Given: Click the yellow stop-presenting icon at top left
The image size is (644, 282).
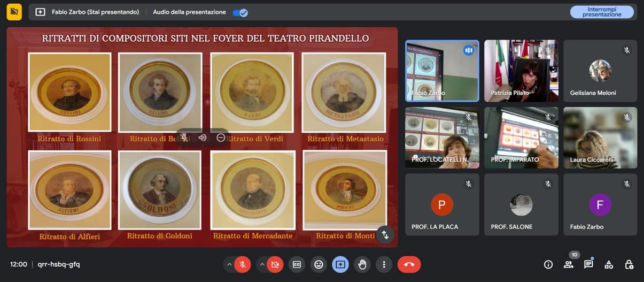Looking at the screenshot, I should coord(14,12).
